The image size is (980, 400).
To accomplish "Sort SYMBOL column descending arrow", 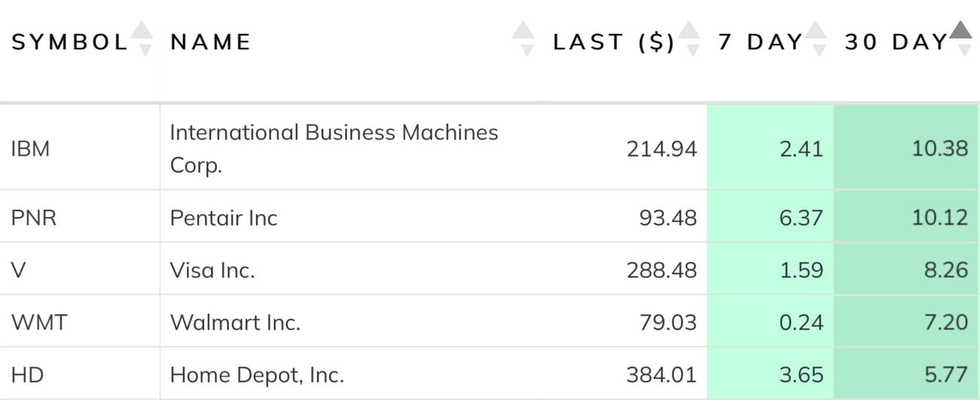I will tap(145, 50).
